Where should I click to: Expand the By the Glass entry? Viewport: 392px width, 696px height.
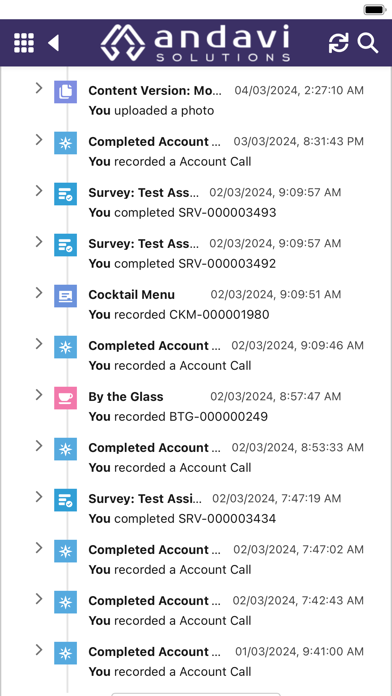(39, 395)
